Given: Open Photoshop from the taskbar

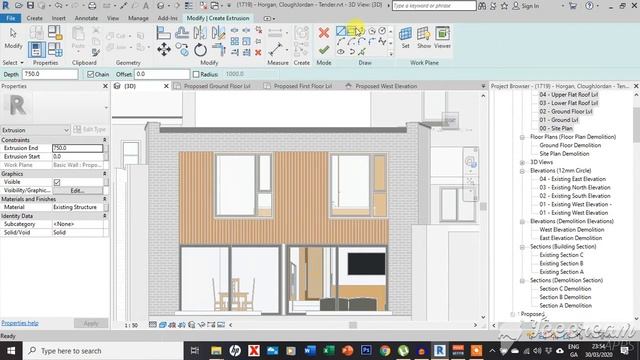Looking at the screenshot, I should pos(366,351).
